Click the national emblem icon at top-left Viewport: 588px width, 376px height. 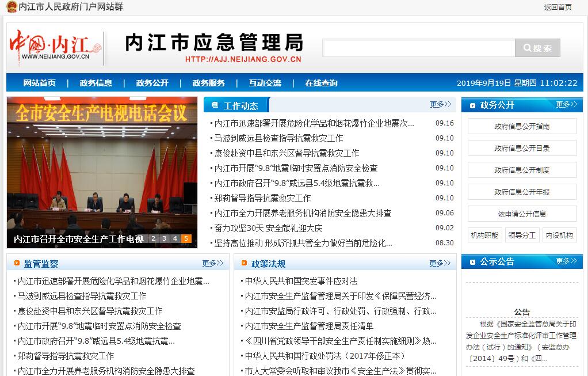11,7
